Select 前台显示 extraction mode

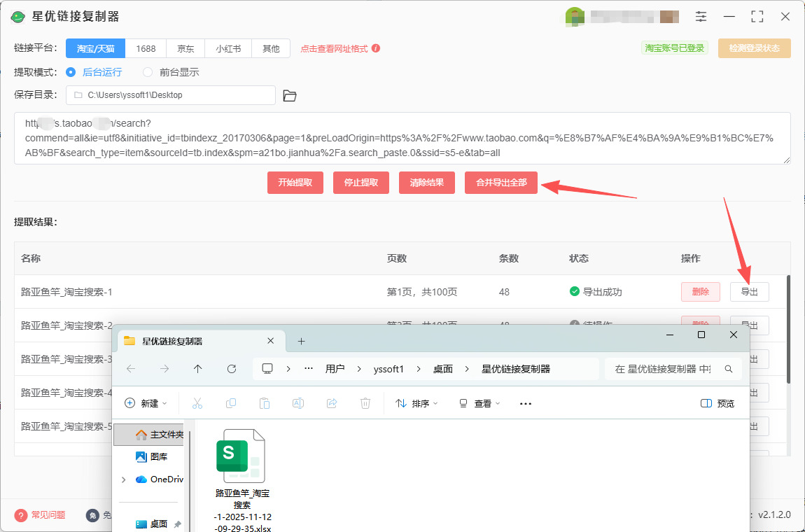tap(171, 72)
